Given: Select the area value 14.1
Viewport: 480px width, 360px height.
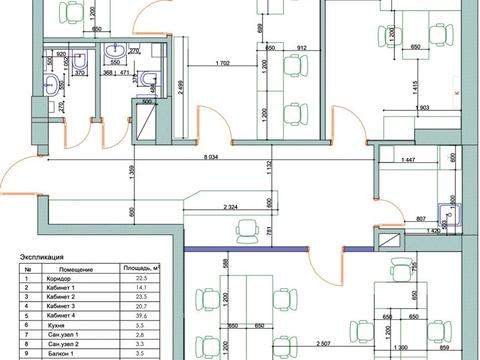Looking at the screenshot, I should pyautogui.click(x=141, y=287).
